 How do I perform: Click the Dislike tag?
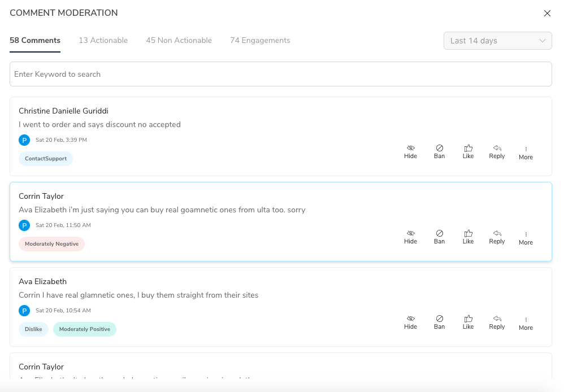click(33, 329)
